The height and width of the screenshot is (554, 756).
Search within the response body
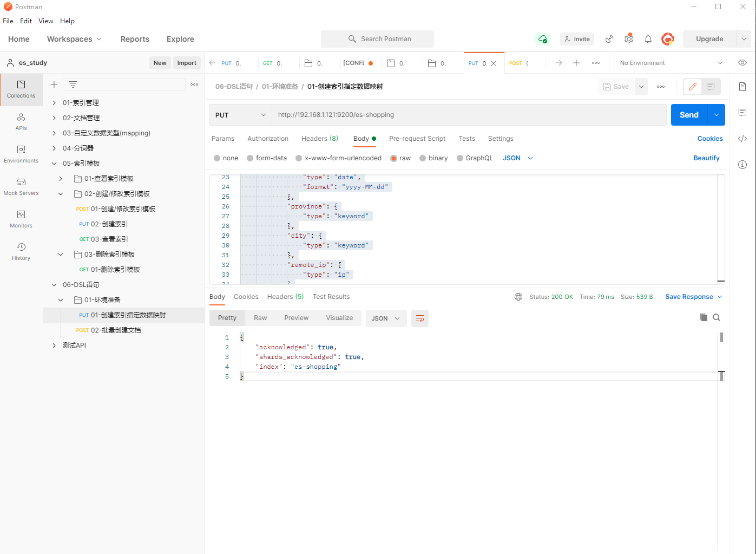click(716, 317)
